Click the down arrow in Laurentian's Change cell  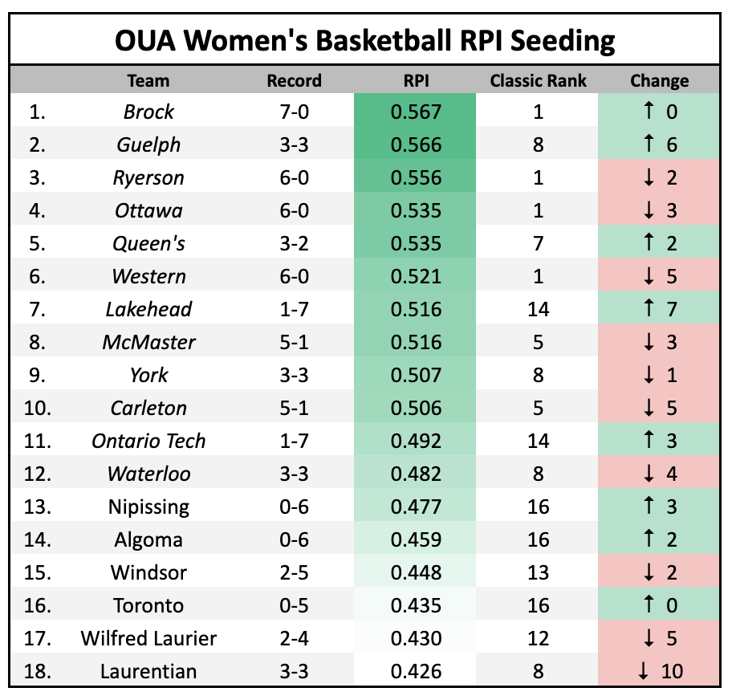point(643,671)
